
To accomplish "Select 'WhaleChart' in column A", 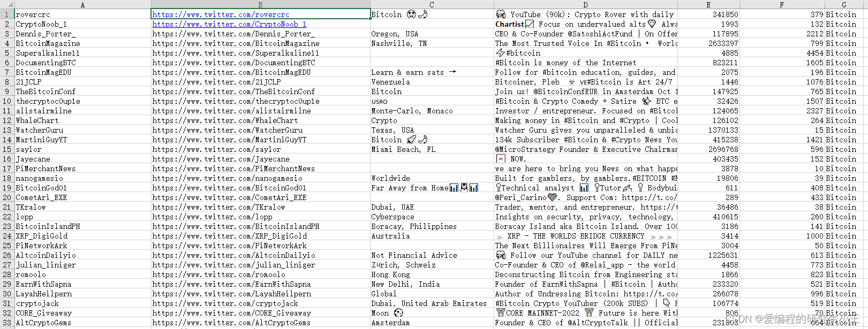I will [82, 120].
